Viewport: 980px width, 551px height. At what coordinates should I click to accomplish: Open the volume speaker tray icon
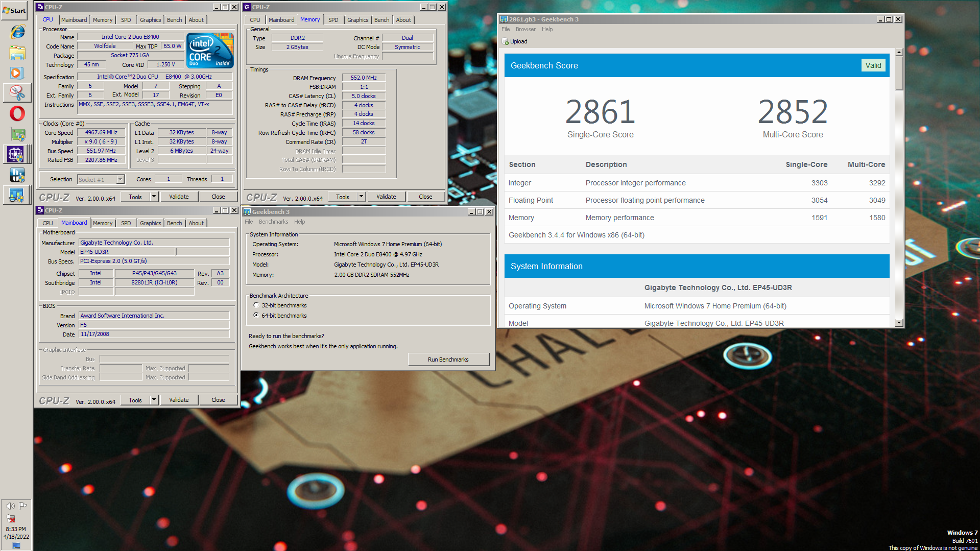point(10,506)
